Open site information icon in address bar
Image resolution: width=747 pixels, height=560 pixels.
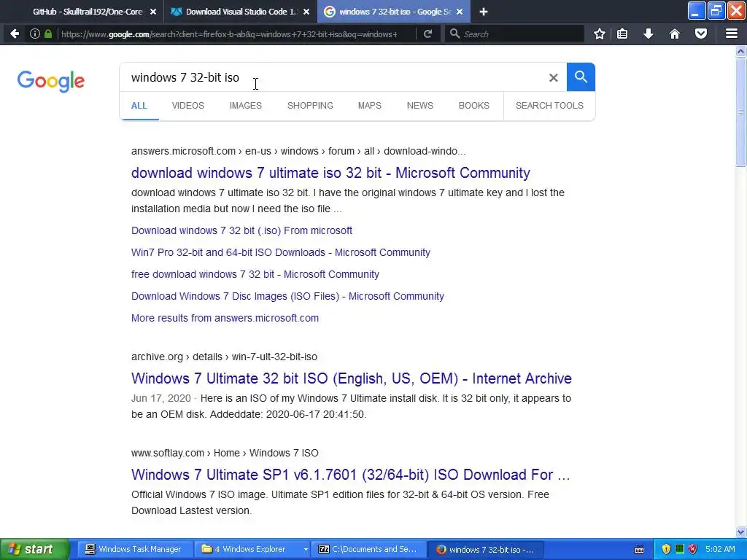coord(35,34)
